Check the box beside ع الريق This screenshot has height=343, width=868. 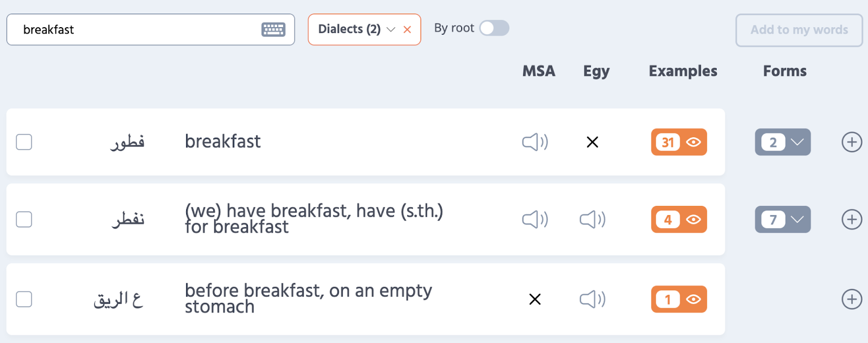coord(23,299)
